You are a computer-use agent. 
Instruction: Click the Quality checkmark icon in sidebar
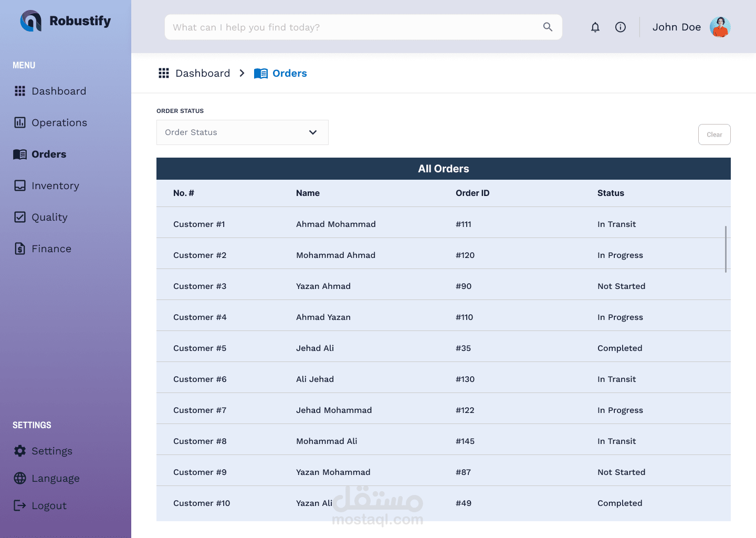point(20,217)
